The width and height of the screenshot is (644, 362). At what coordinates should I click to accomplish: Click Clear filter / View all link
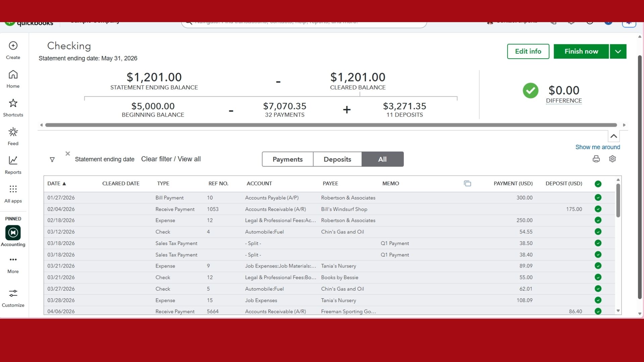[171, 159]
